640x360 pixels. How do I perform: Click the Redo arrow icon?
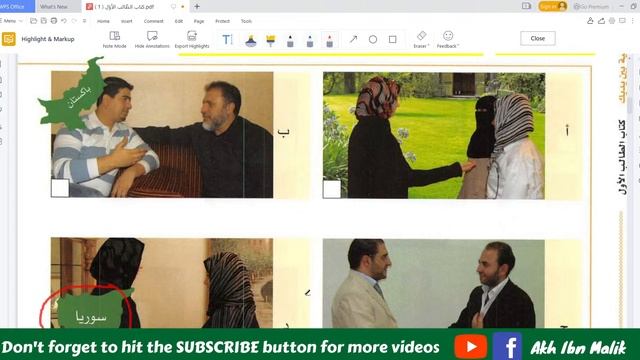(x=74, y=21)
